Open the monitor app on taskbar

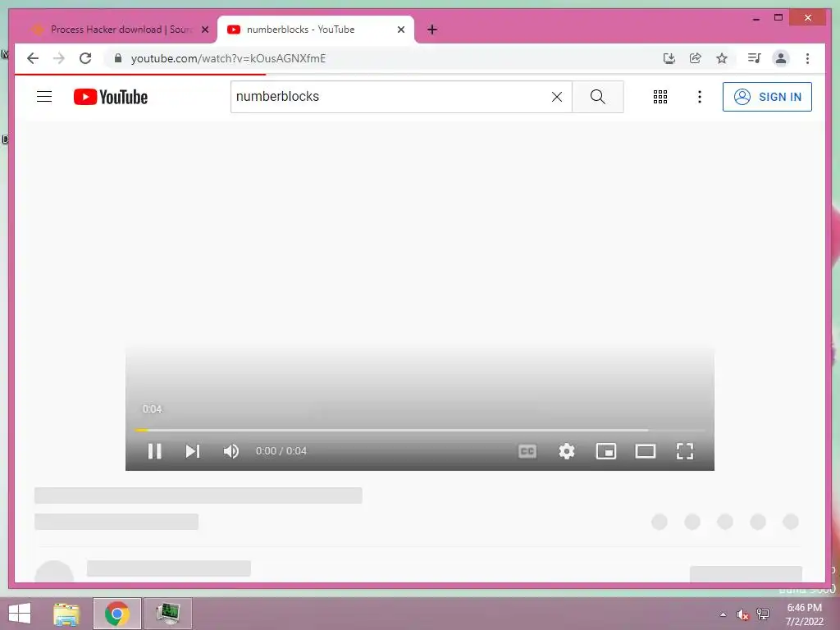coord(167,614)
